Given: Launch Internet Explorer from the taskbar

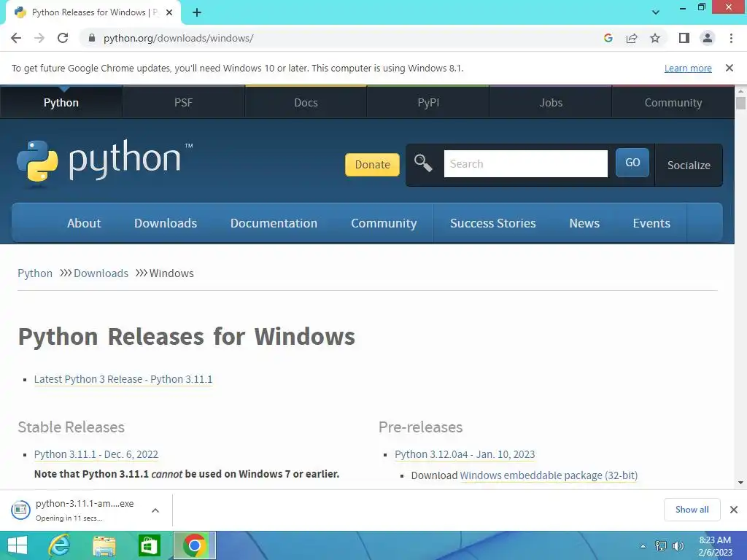Looking at the screenshot, I should [x=59, y=545].
